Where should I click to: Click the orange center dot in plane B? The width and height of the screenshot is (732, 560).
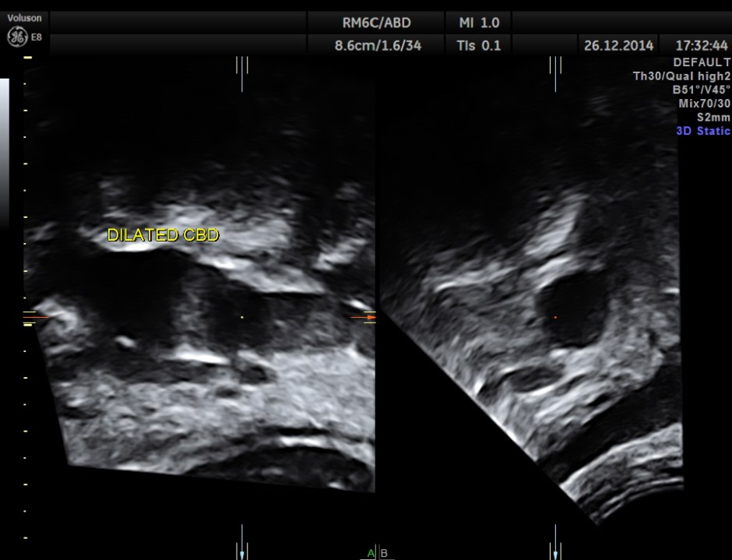click(x=555, y=318)
